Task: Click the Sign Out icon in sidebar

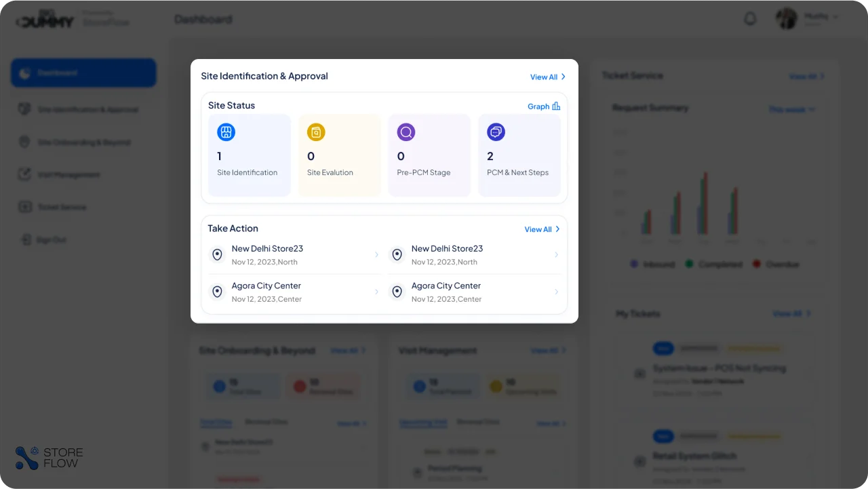Action: 25,239
